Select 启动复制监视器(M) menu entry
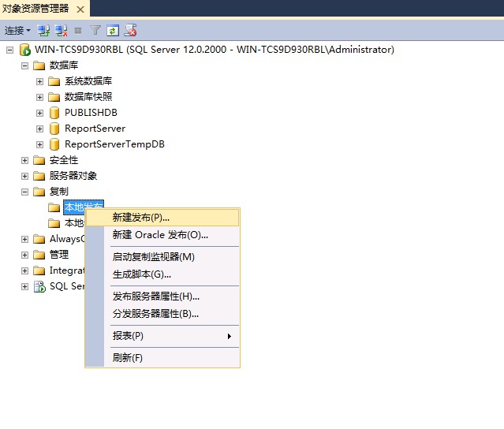Screen dimensions: 504x429 point(153,256)
